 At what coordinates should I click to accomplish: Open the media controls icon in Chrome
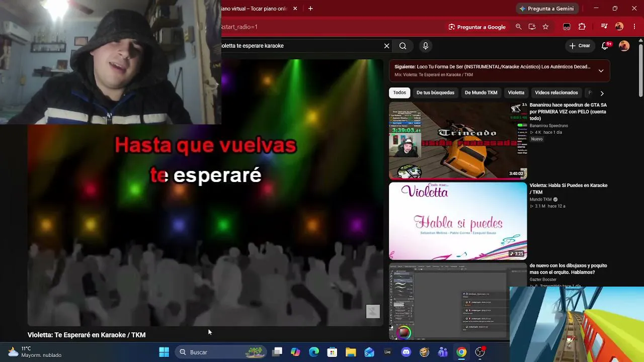point(604,27)
